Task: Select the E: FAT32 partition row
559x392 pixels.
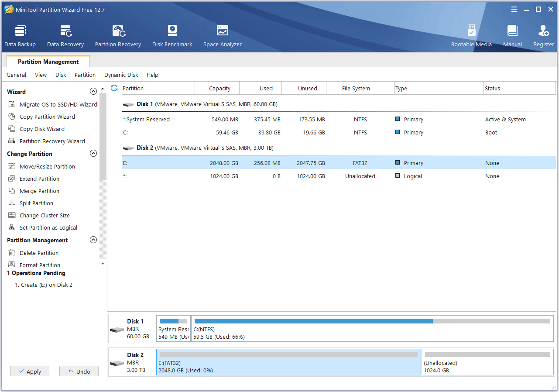Action: [x=339, y=163]
